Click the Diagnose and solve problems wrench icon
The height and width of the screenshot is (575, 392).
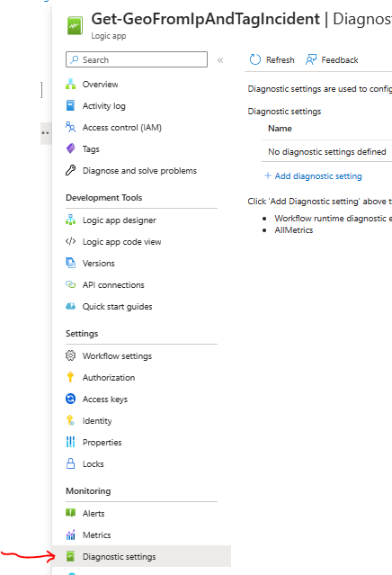[70, 170]
